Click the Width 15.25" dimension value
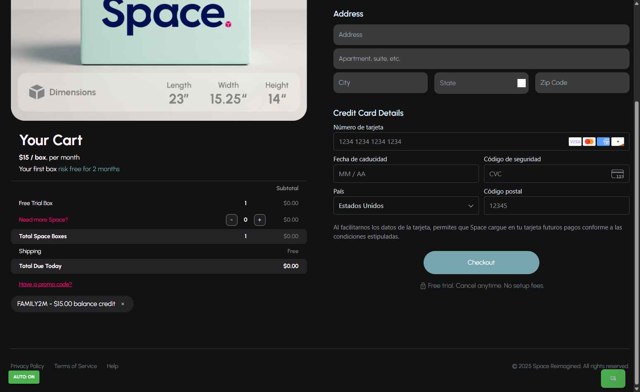Image resolution: width=640 pixels, height=392 pixels. 228,99
